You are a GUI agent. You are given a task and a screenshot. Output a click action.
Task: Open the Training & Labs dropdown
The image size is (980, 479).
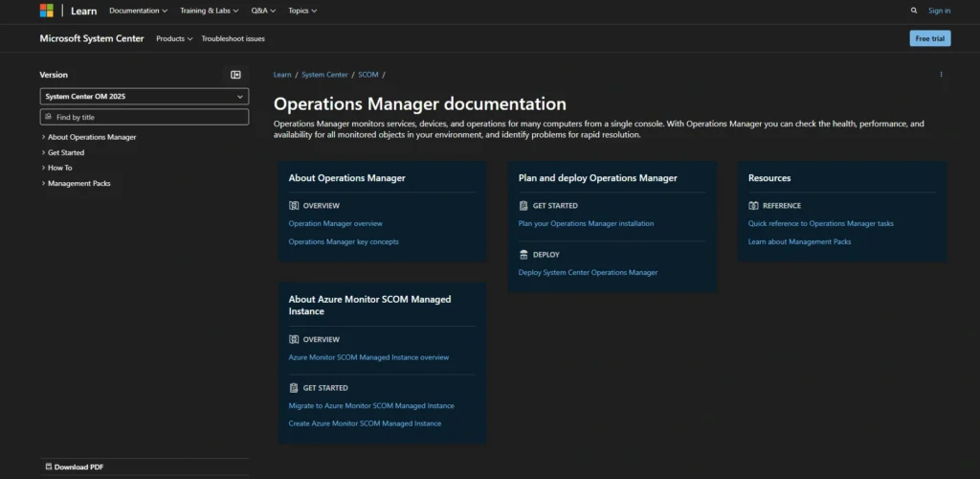pos(210,11)
